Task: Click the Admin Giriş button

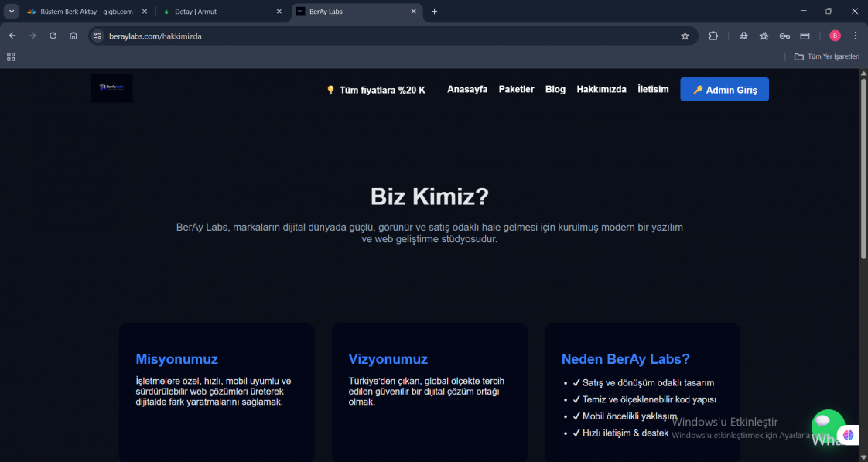Action: pos(724,89)
